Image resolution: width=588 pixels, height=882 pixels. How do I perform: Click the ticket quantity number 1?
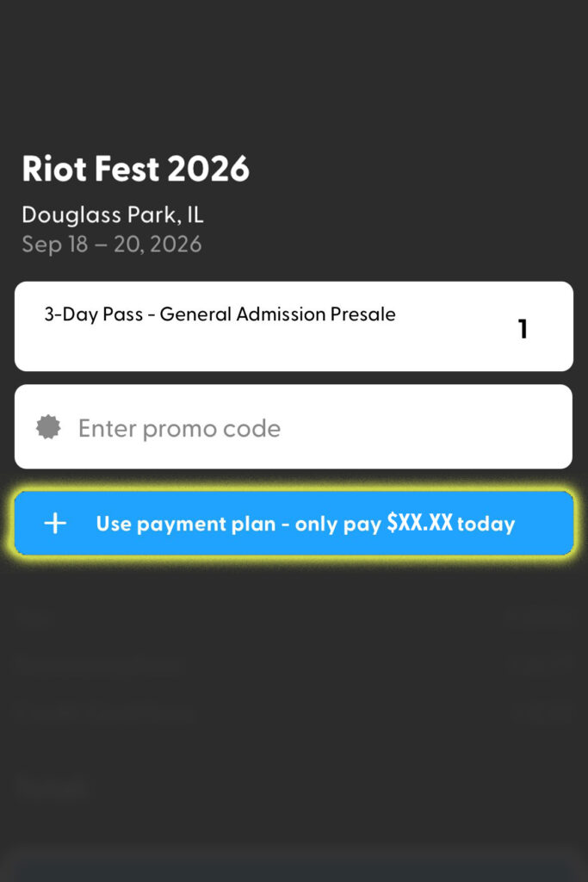523,329
